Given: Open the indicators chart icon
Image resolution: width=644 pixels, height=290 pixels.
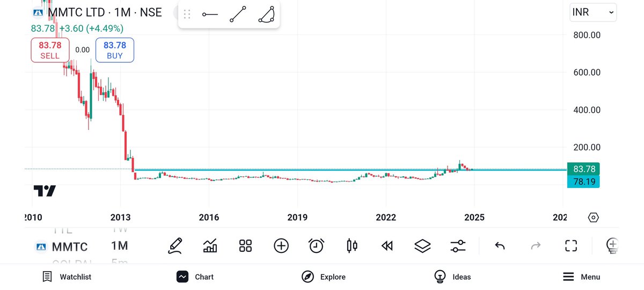Looking at the screenshot, I should pos(210,246).
